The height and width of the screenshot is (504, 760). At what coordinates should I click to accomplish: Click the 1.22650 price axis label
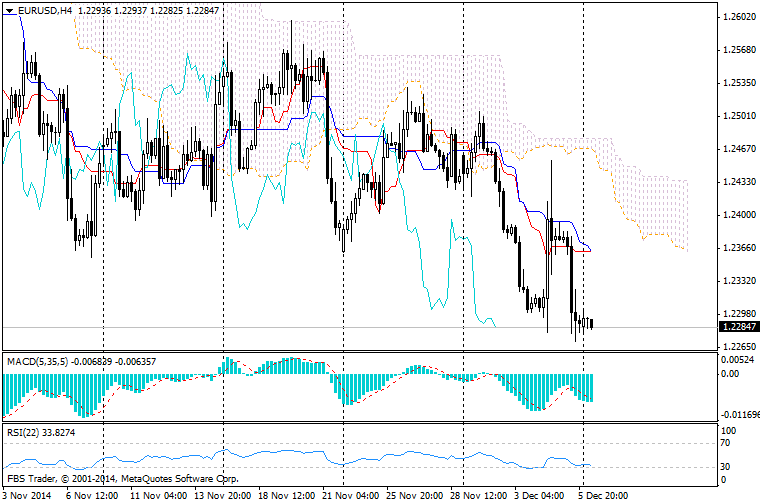click(x=739, y=346)
